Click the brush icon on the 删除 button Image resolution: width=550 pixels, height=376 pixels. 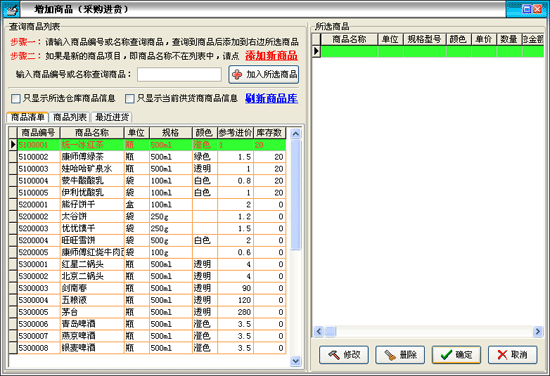390,355
